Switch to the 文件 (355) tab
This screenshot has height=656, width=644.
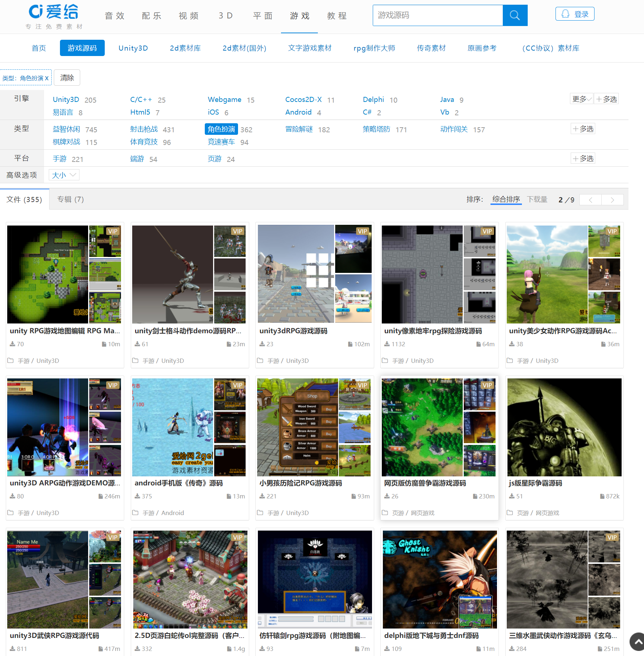point(25,199)
